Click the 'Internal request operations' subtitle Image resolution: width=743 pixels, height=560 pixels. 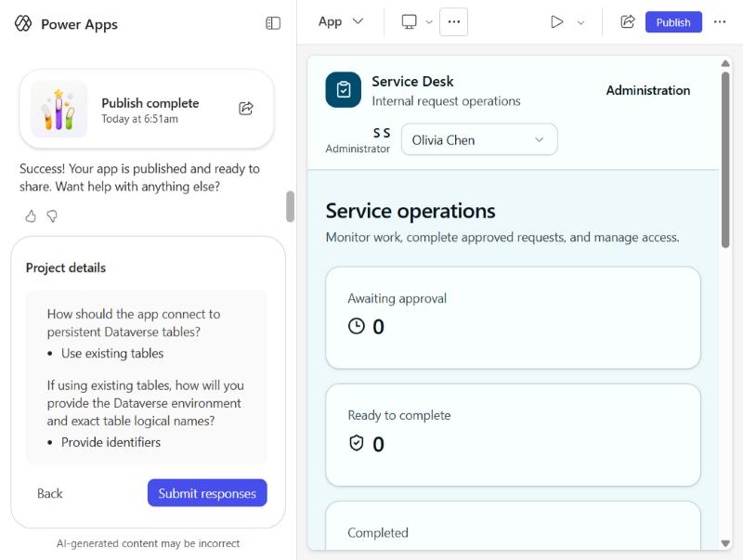pyautogui.click(x=446, y=101)
